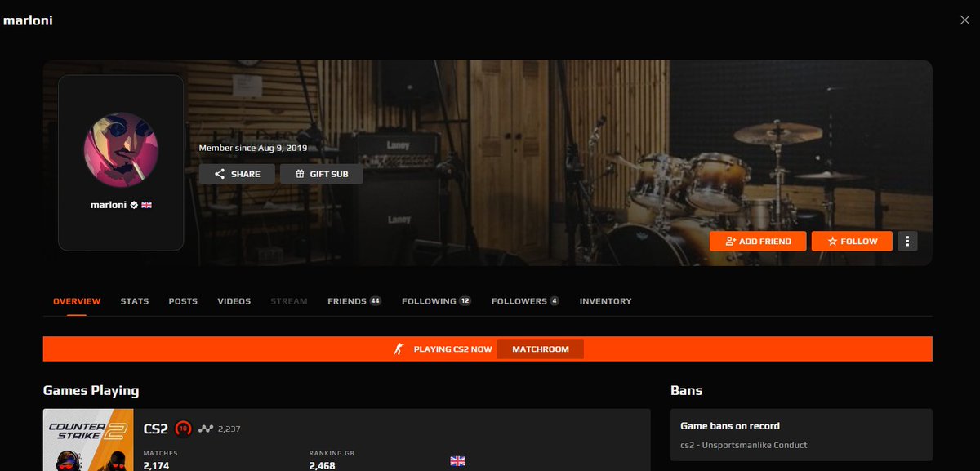Click the Game bans on record heading
Viewport: 980px width, 471px height.
(730, 426)
